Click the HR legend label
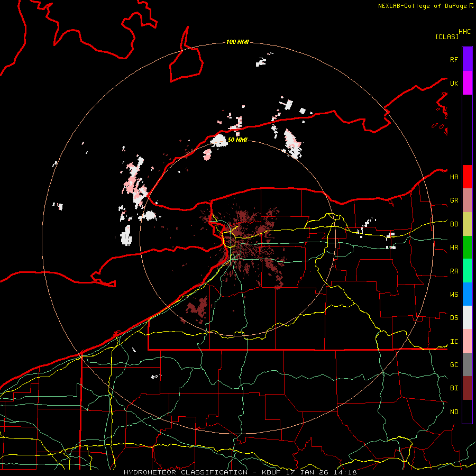 454,248
